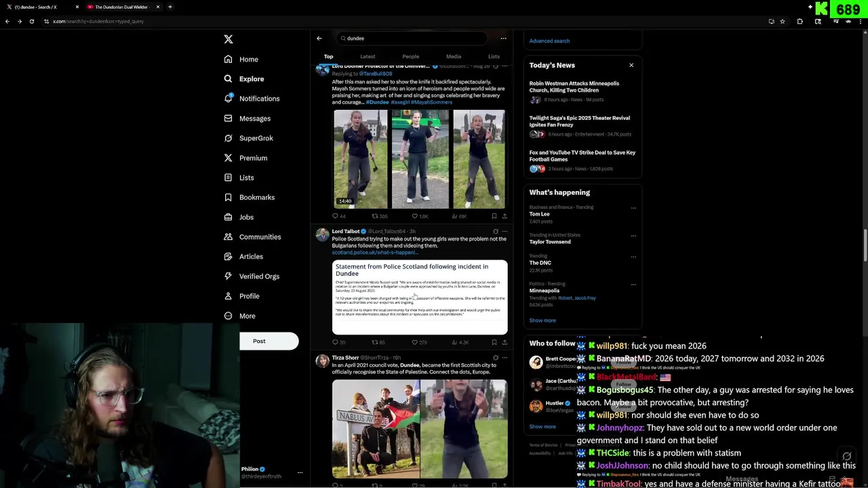Click the Communities icon in sidebar
The width and height of the screenshot is (868, 488).
click(229, 237)
